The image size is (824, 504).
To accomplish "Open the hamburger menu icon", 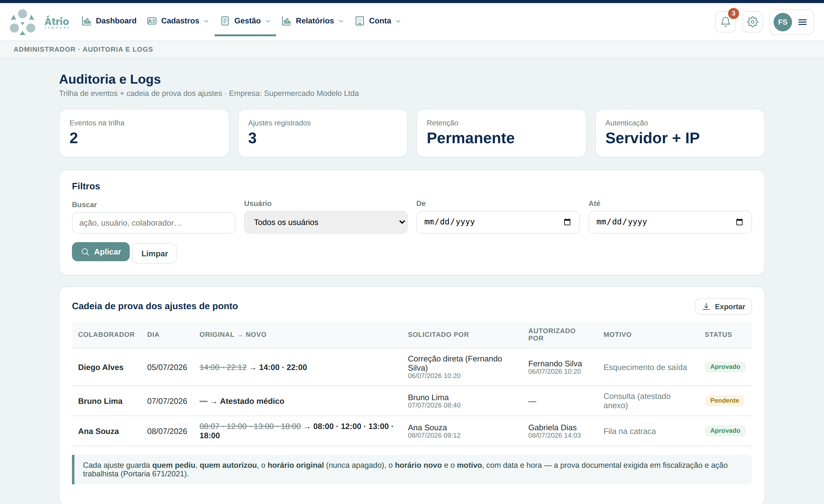I will click(x=802, y=22).
